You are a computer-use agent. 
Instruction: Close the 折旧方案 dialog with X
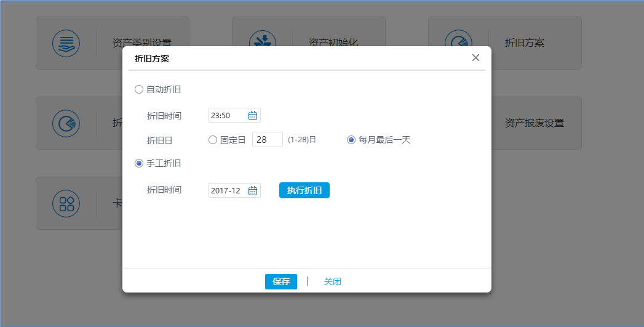pos(475,58)
